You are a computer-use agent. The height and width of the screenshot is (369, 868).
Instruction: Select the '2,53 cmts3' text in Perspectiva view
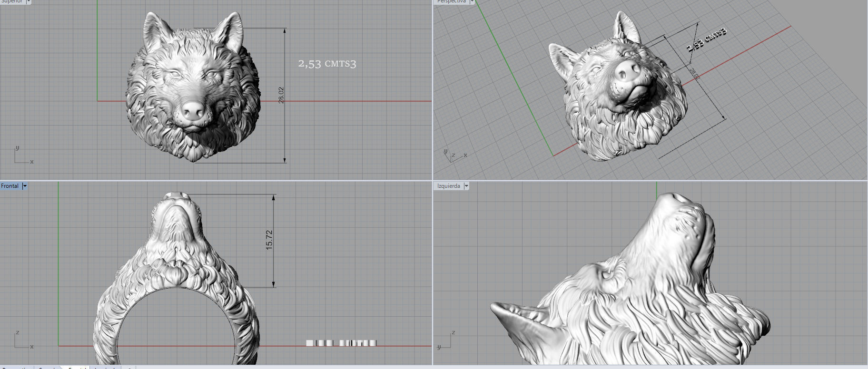click(x=707, y=40)
